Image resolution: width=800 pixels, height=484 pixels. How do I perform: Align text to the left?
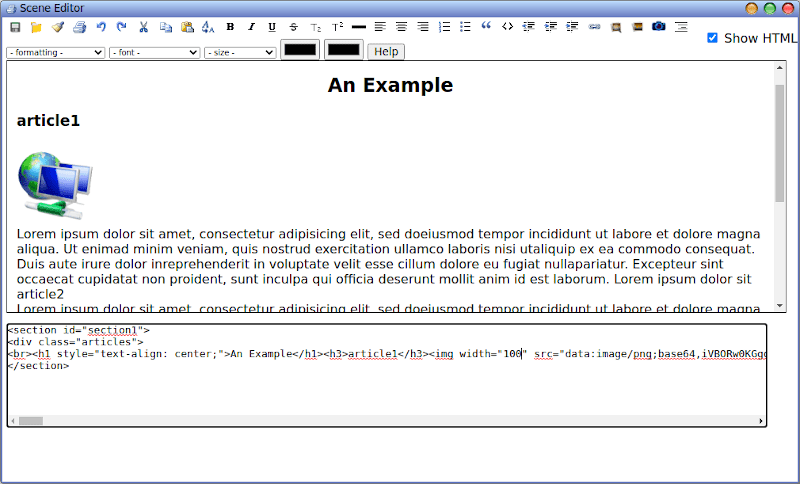pyautogui.click(x=380, y=27)
